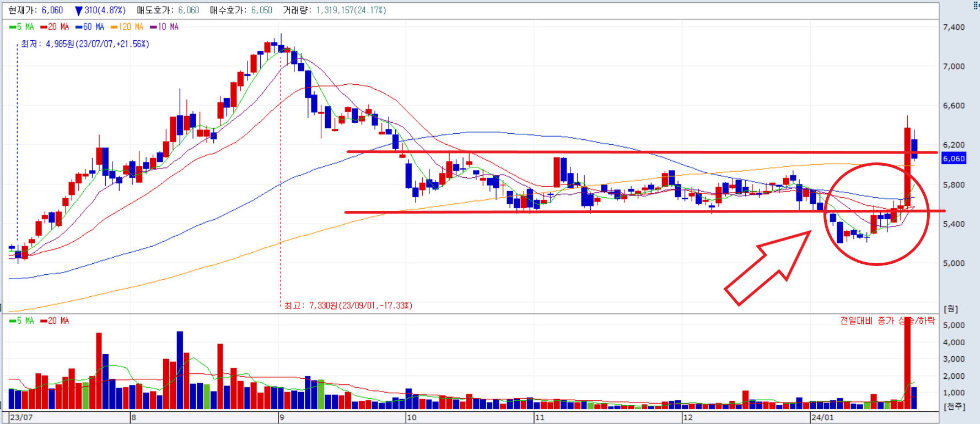This screenshot has width=980, height=424.
Task: Click the 23/07 date axis label
Action: (x=21, y=417)
